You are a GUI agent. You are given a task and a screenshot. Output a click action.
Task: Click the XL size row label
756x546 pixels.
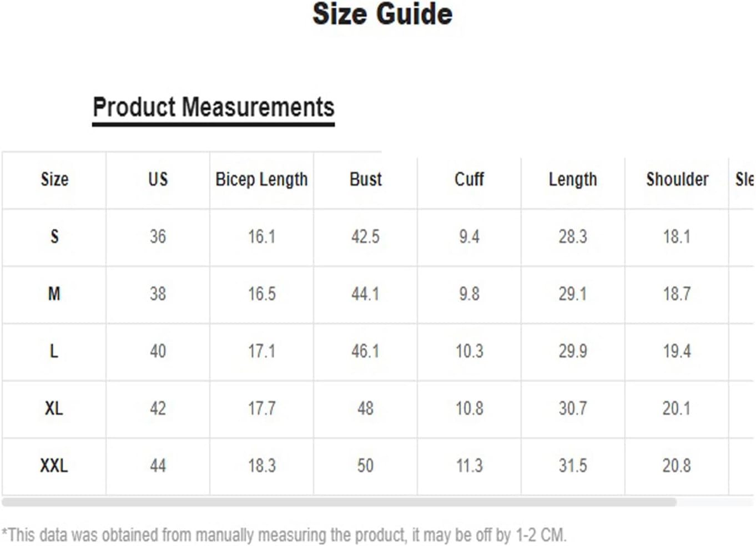[54, 409]
